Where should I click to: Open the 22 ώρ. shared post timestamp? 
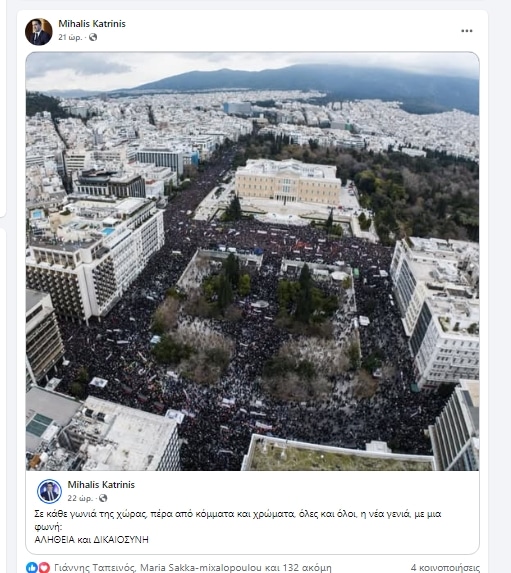coord(80,498)
